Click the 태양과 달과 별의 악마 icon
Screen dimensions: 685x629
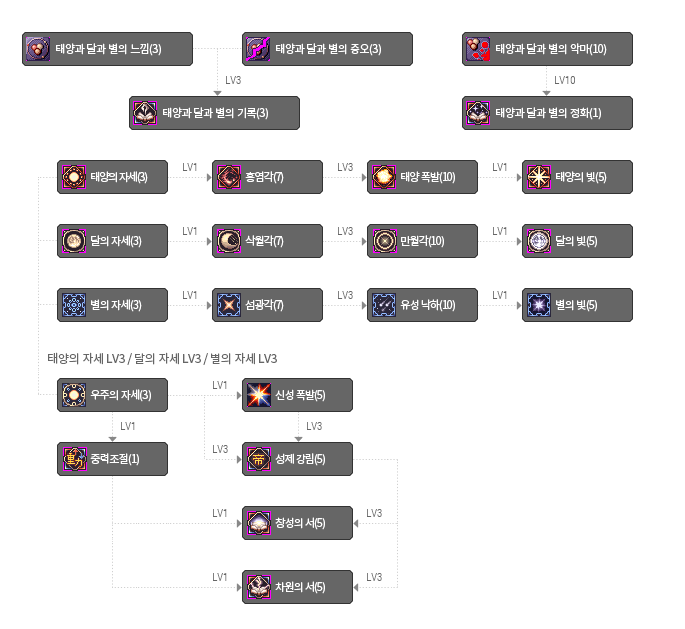pos(478,49)
